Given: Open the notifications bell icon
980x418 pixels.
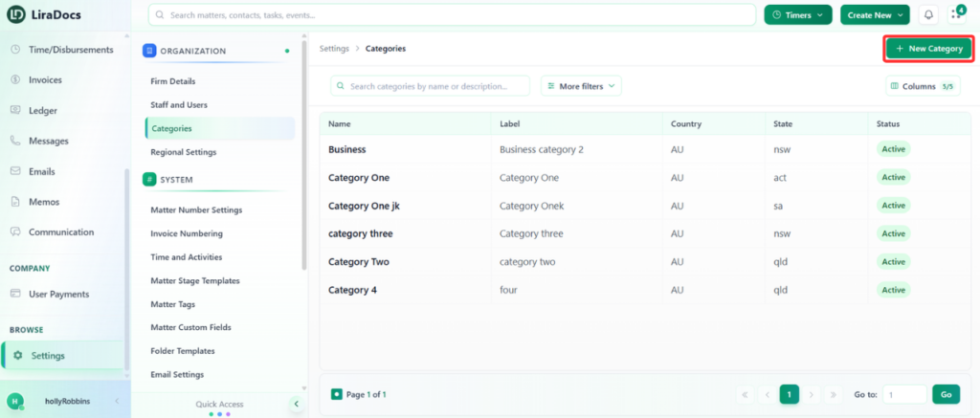Looking at the screenshot, I should coord(928,15).
